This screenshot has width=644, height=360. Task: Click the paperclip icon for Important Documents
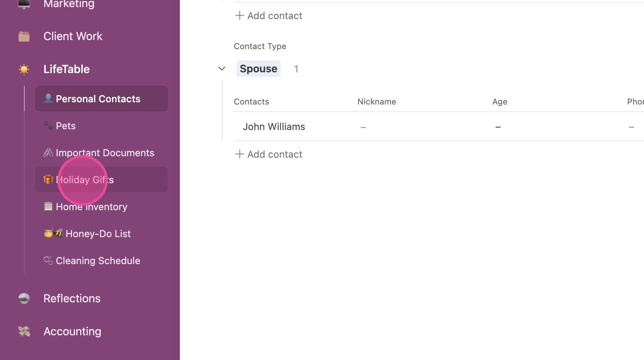(48, 152)
